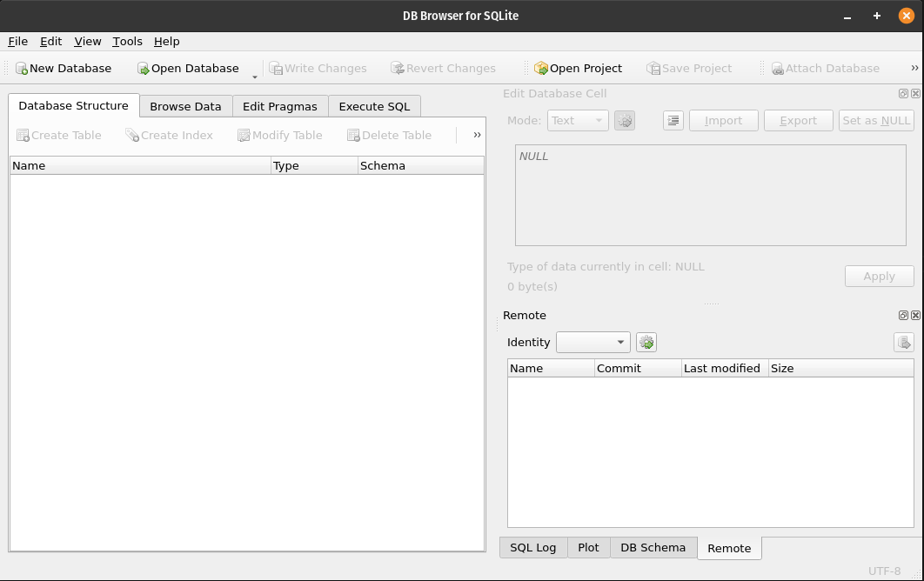Open the DB Schema tab

pos(653,547)
